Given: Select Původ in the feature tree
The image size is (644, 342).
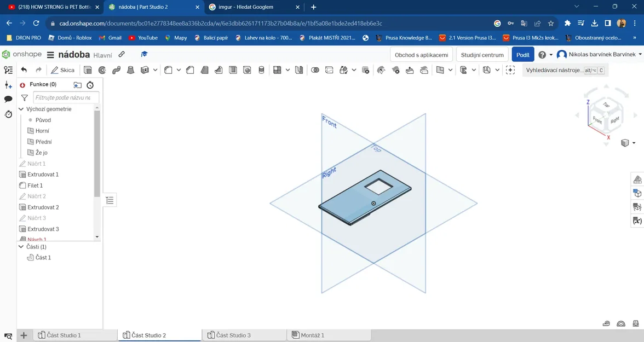Looking at the screenshot, I should point(43,120).
